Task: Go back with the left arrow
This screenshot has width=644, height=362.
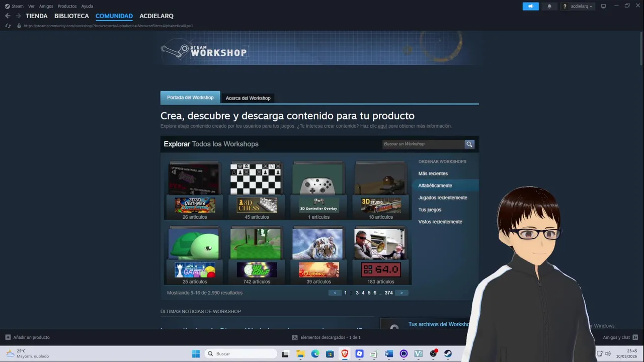Action: click(8, 16)
